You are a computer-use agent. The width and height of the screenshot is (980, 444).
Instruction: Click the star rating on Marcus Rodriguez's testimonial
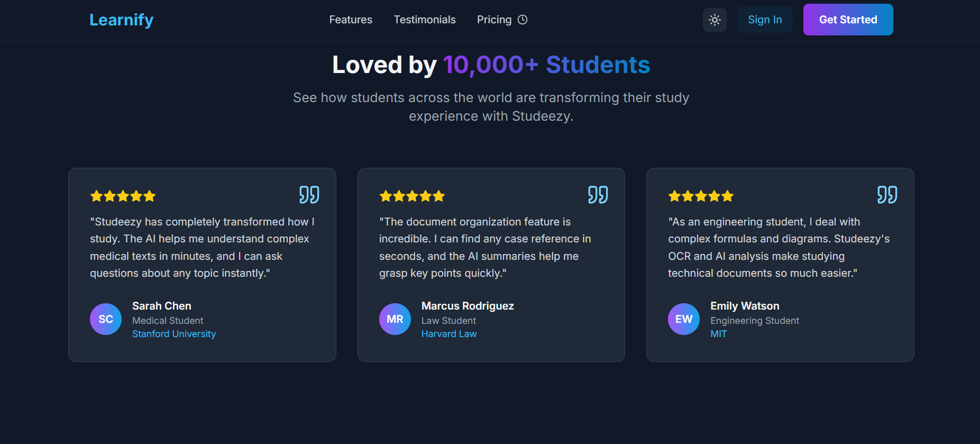(x=412, y=196)
